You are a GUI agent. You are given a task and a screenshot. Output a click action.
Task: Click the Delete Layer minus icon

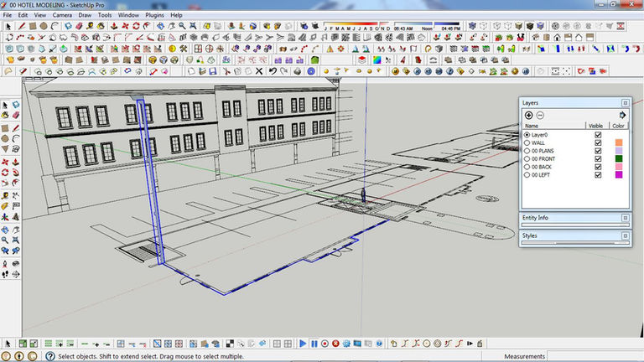[540, 115]
